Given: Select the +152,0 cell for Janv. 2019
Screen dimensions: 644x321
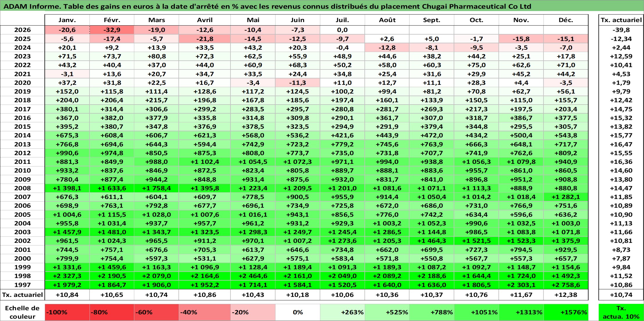Looking at the screenshot, I should coord(67,92).
